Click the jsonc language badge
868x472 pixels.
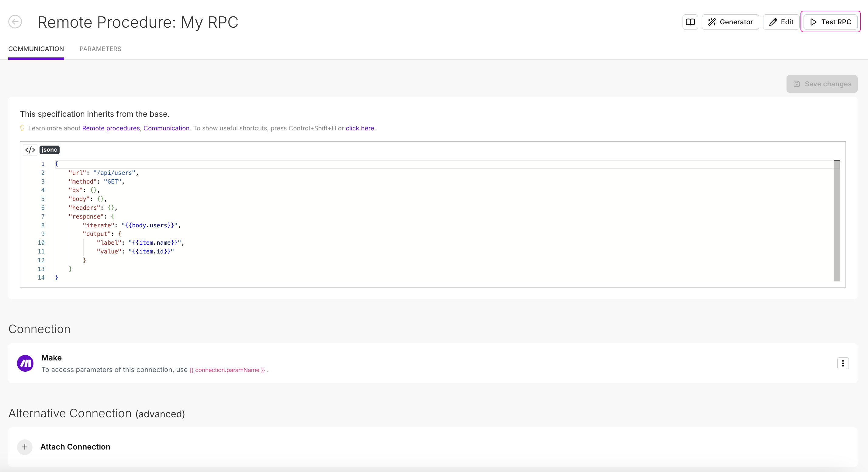[49, 150]
